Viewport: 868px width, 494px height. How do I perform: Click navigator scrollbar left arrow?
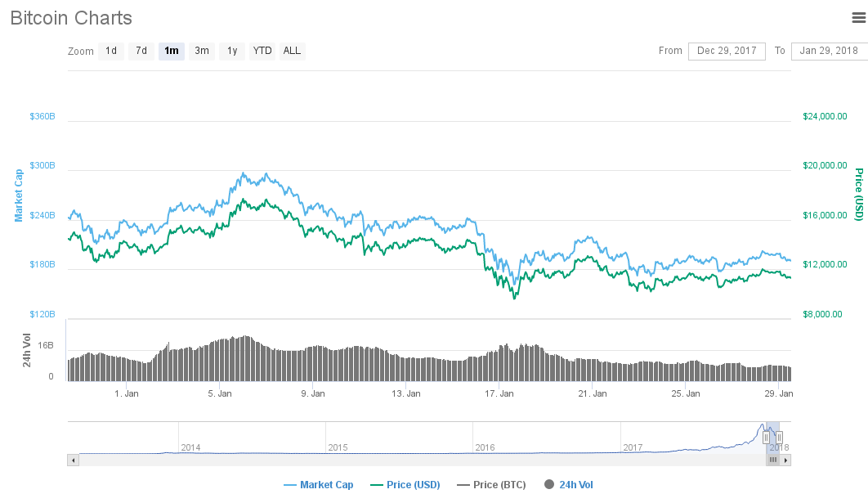click(x=73, y=460)
